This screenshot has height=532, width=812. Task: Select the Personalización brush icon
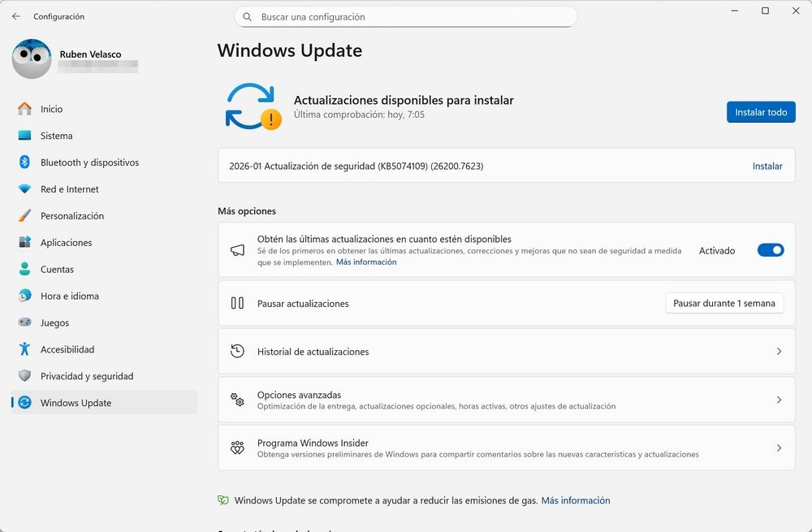tap(24, 216)
